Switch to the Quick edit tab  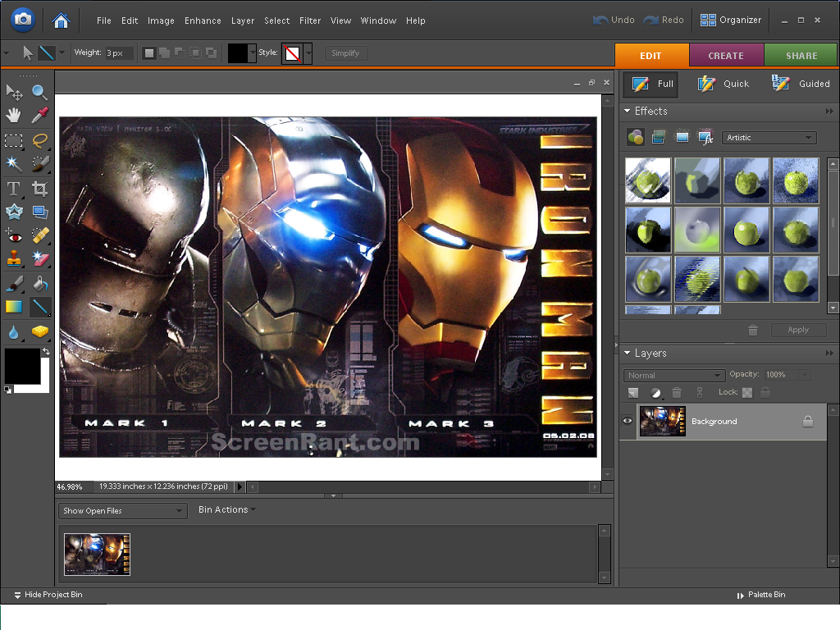click(x=726, y=84)
